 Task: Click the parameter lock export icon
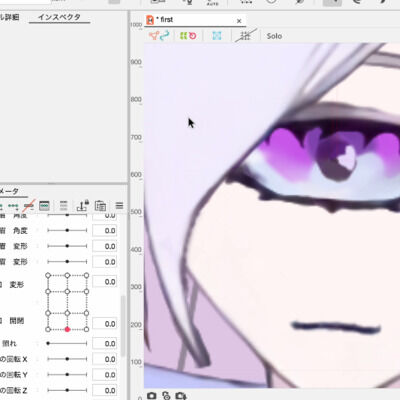click(82, 206)
